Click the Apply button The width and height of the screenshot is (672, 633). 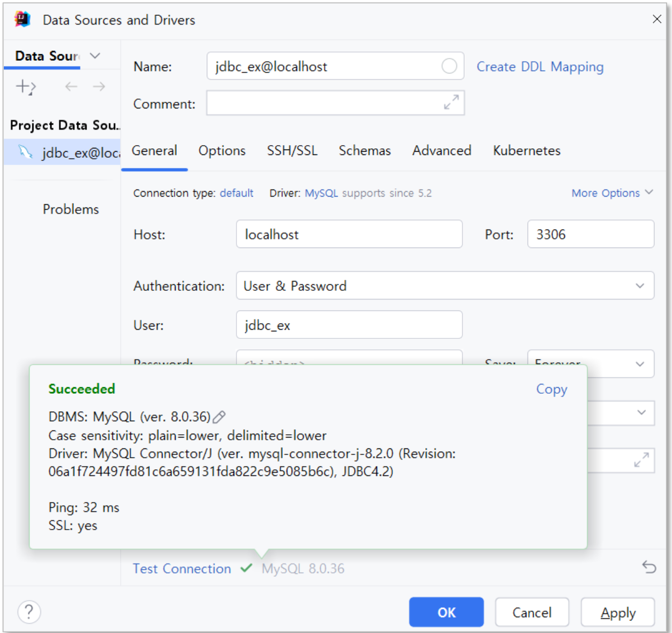click(618, 612)
